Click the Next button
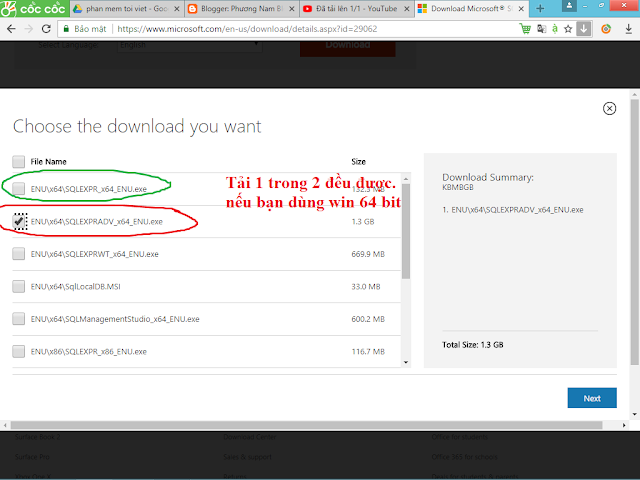This screenshot has width=640, height=480. click(592, 398)
